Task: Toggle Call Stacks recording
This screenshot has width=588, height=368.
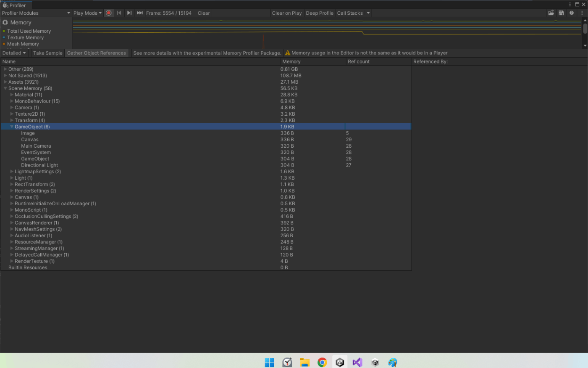Action: tap(350, 13)
